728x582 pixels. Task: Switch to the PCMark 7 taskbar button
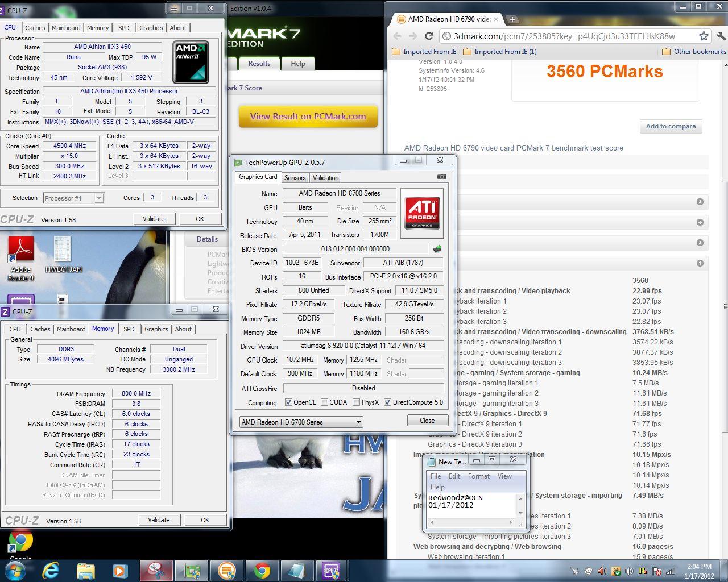(x=227, y=570)
